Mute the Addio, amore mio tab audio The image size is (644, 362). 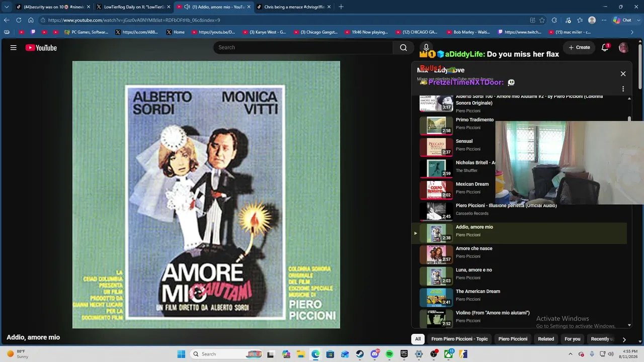click(x=187, y=7)
